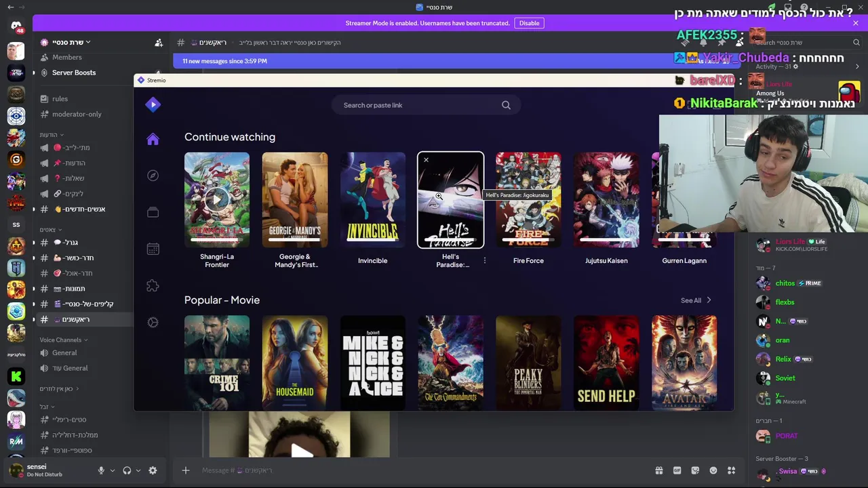Open the GIF picker icon

[x=677, y=470]
